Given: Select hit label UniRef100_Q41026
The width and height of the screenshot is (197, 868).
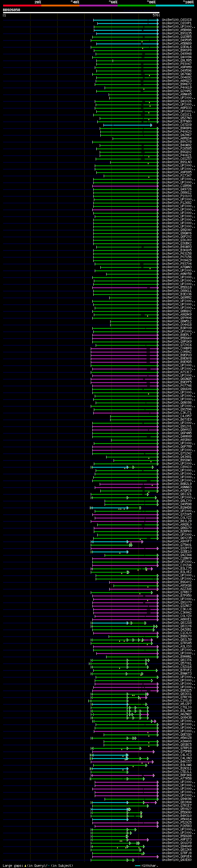Looking at the screenshot, I should (x=177, y=101).
